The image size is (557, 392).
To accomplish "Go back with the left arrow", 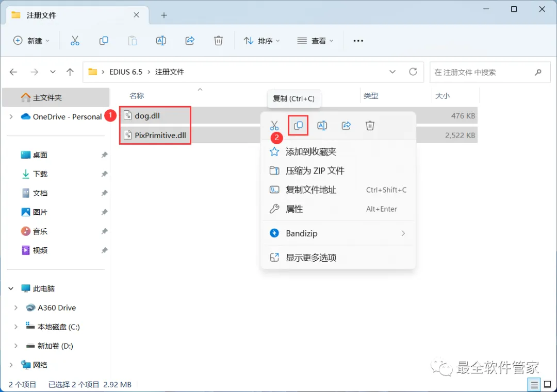I will [x=13, y=72].
